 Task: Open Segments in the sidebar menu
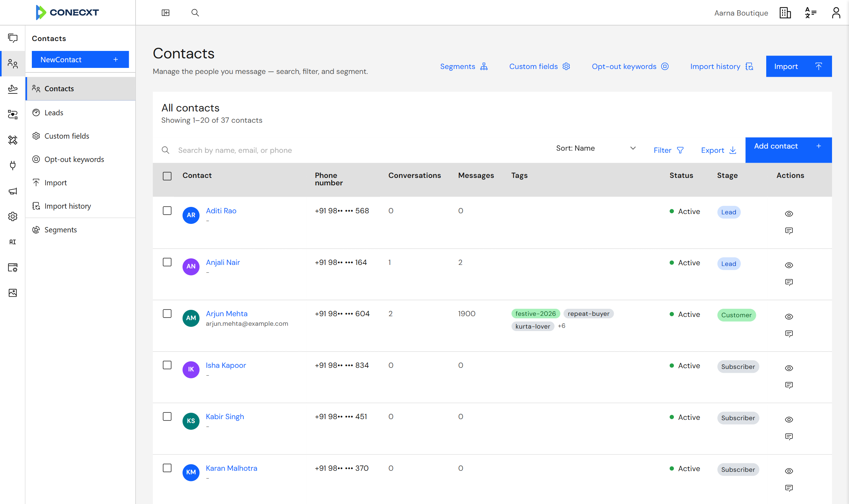[81, 230]
